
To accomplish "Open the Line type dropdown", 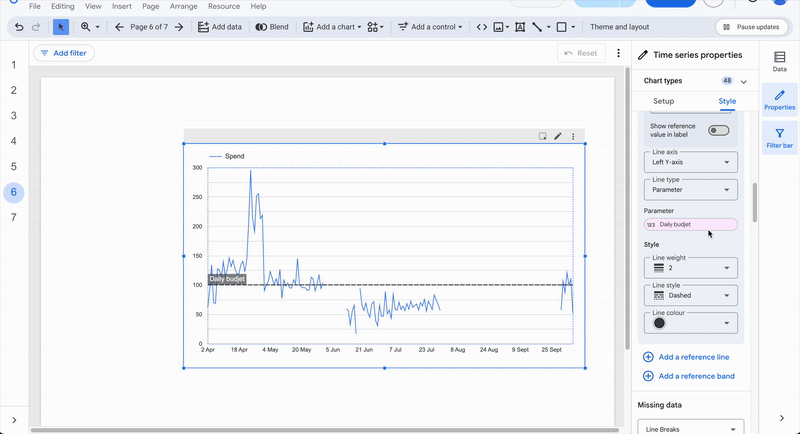I will click(690, 190).
